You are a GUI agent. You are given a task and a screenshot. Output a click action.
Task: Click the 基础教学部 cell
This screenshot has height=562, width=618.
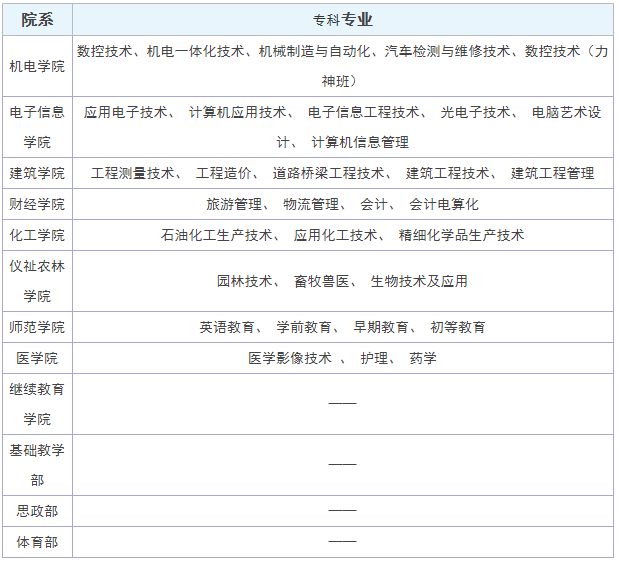[x=37, y=465]
